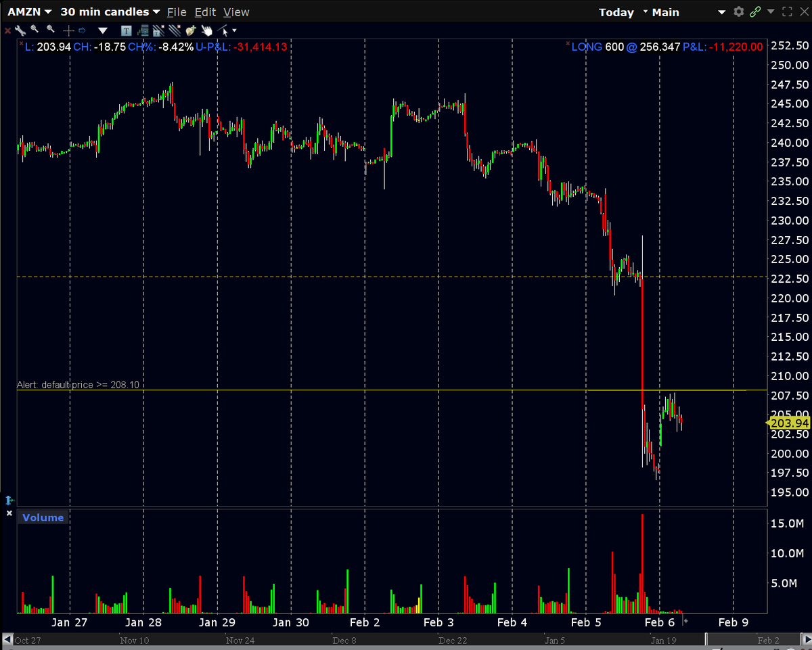Open the AMZN symbol dropdown

point(29,12)
